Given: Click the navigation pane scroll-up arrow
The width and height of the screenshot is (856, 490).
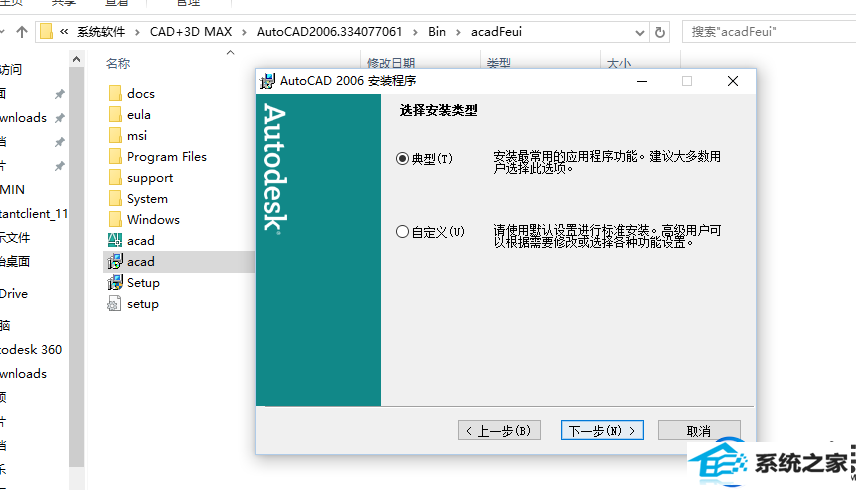Looking at the screenshot, I should [x=76, y=59].
